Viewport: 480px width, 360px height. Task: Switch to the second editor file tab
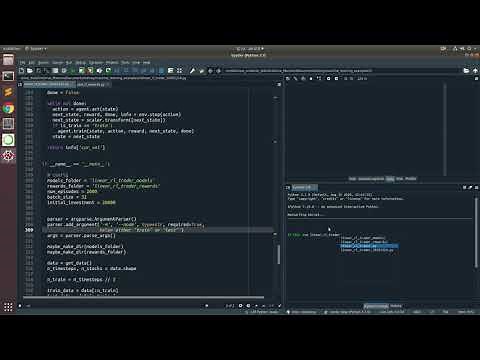click(x=93, y=85)
